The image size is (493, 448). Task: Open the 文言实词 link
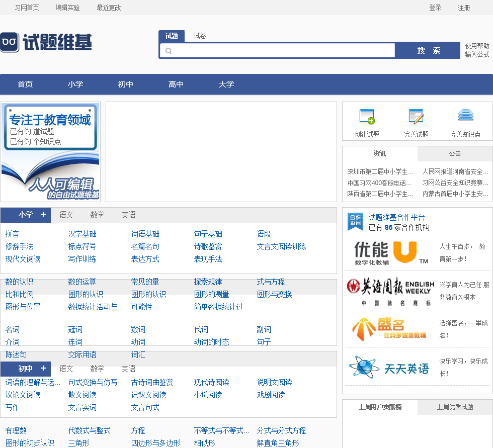(x=83, y=407)
